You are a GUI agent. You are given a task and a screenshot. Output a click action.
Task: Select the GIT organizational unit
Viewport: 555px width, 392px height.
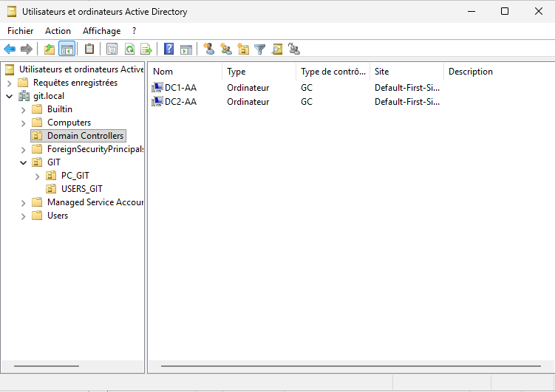[x=54, y=162]
